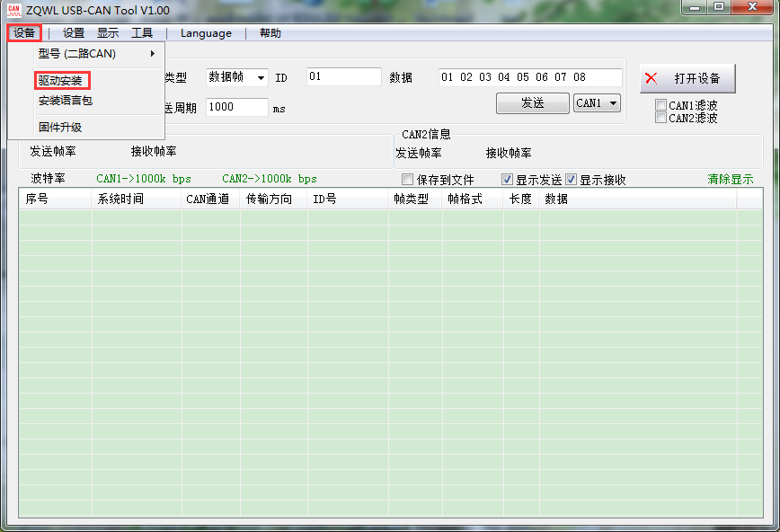Click the 数据 bytes input field
The image size is (780, 532).
click(530, 77)
